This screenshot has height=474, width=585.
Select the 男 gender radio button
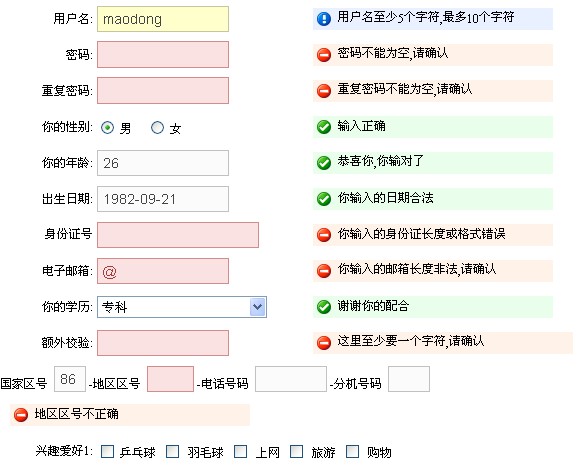107,128
